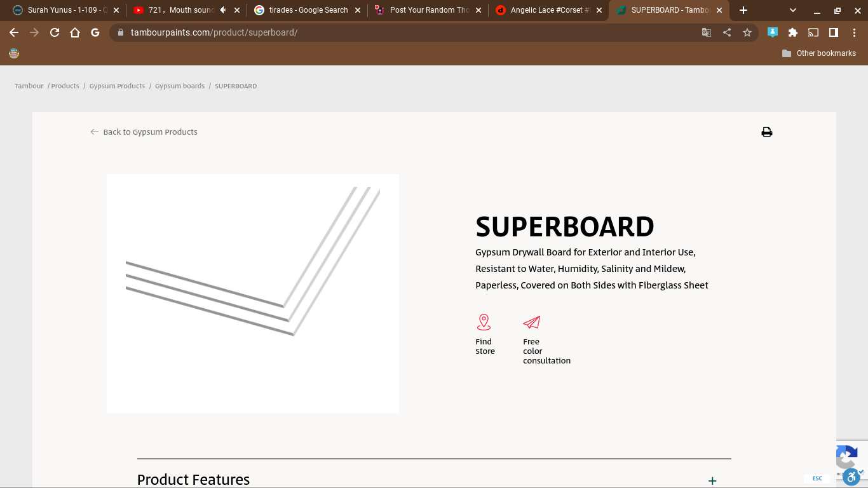The height and width of the screenshot is (488, 868).
Task: Reload the page
Action: 55,32
